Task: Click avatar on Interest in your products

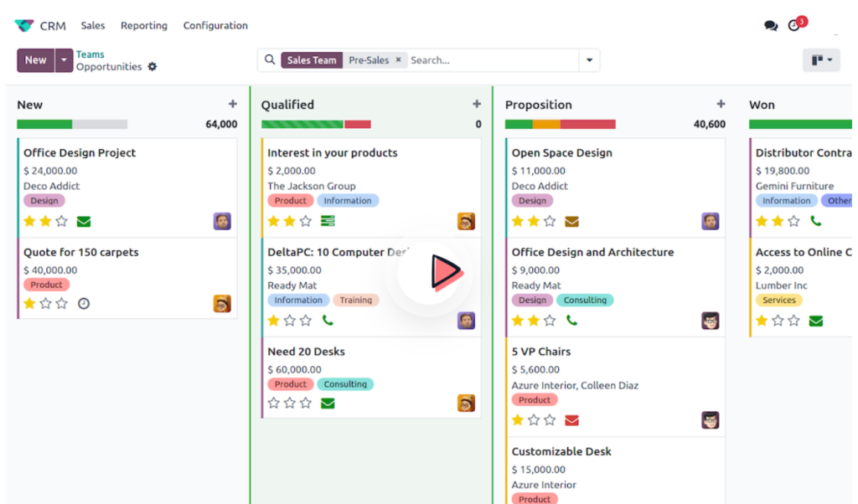Action: click(466, 221)
